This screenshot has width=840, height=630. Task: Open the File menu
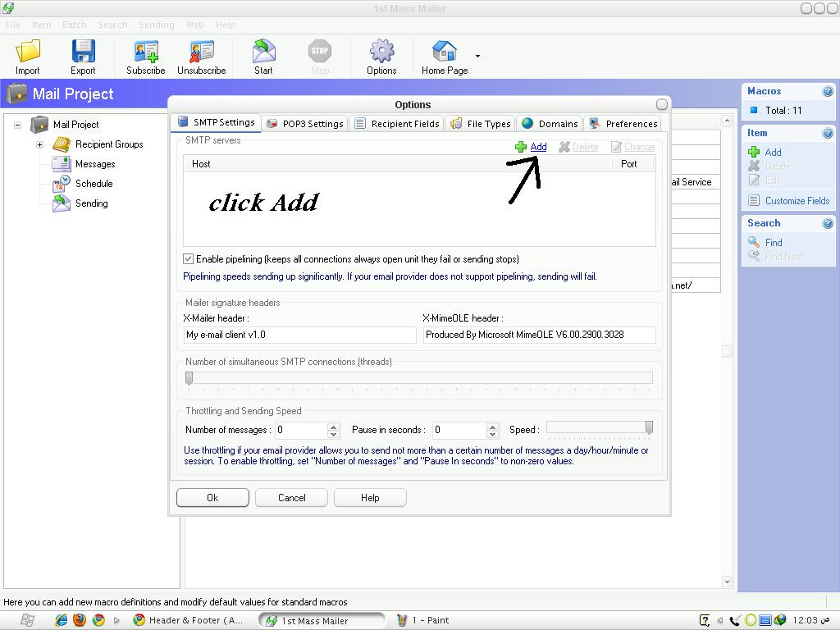13,25
